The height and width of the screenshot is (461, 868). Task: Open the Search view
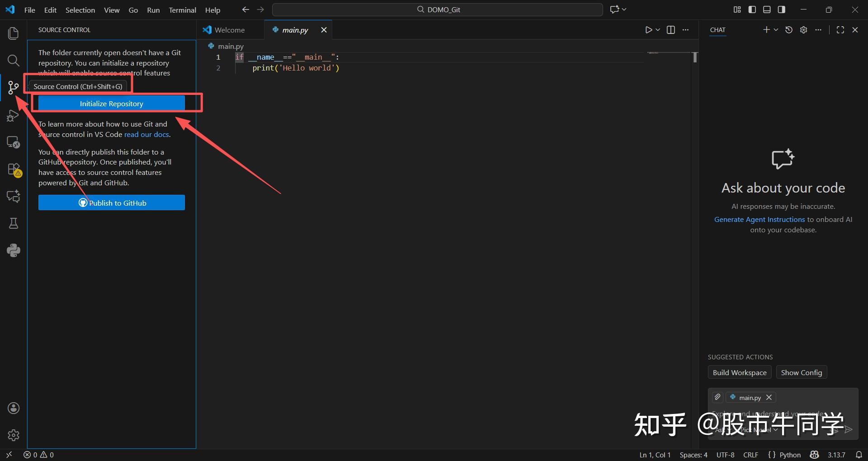[13, 60]
